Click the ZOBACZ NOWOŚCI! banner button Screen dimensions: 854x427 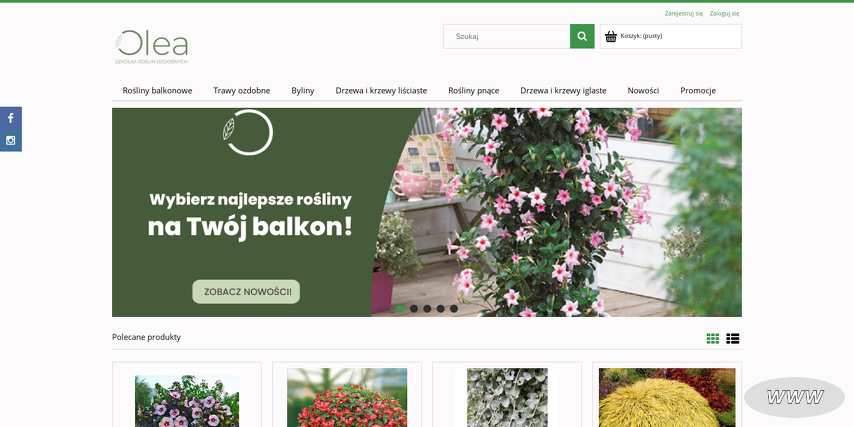pyautogui.click(x=246, y=292)
